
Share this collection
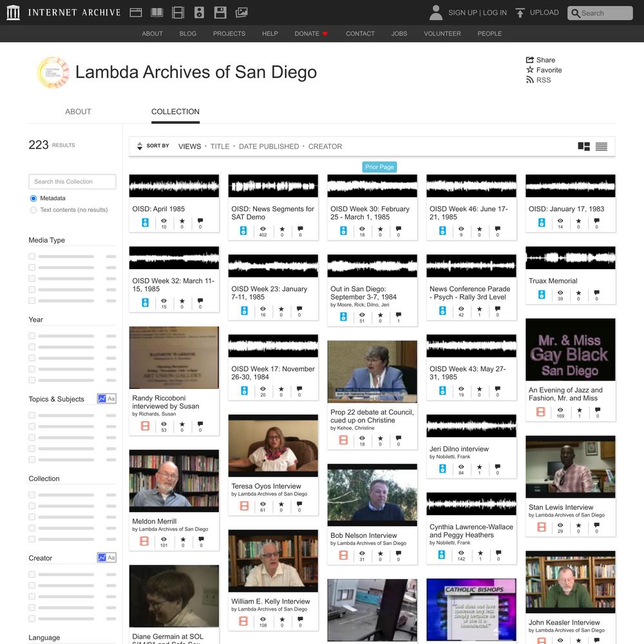[x=540, y=60]
